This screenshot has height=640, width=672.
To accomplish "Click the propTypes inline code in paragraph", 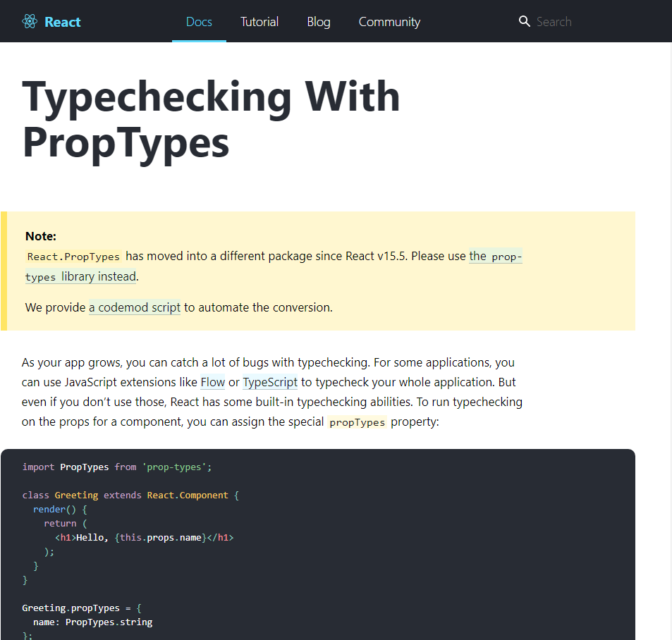I will click(x=358, y=422).
